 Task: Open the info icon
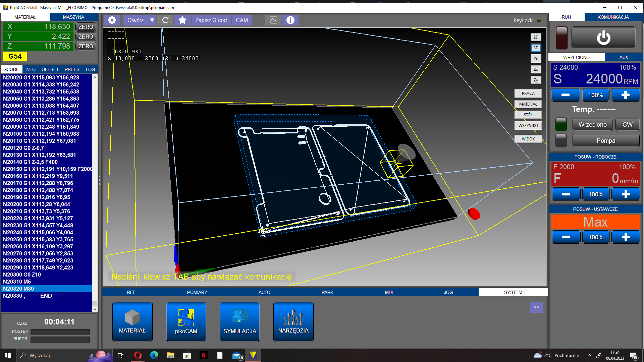point(290,20)
